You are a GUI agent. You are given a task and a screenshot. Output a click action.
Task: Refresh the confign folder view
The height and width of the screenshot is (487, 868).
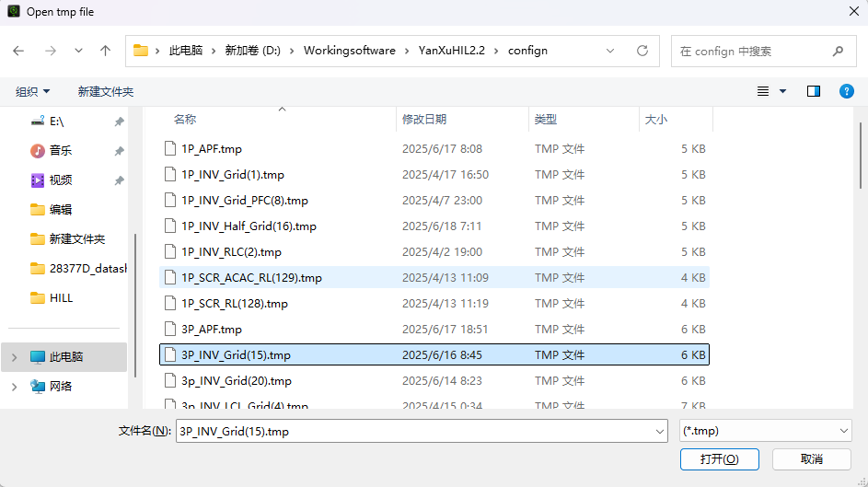[642, 51]
